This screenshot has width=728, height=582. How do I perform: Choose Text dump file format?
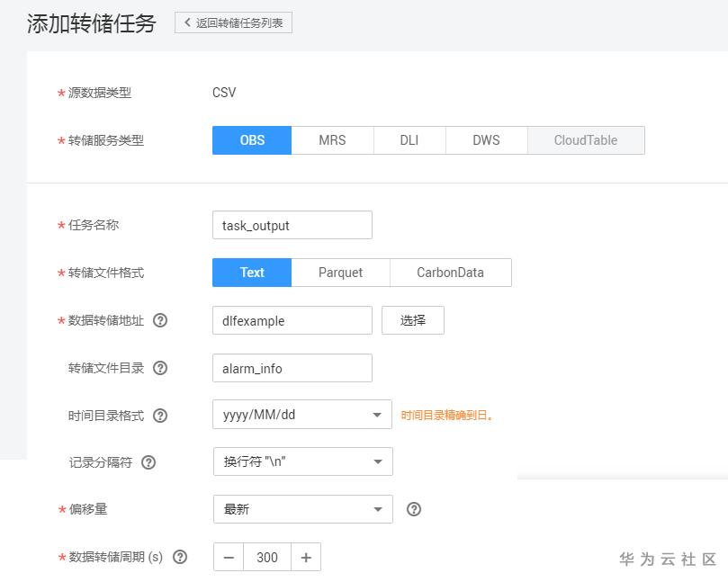click(252, 273)
